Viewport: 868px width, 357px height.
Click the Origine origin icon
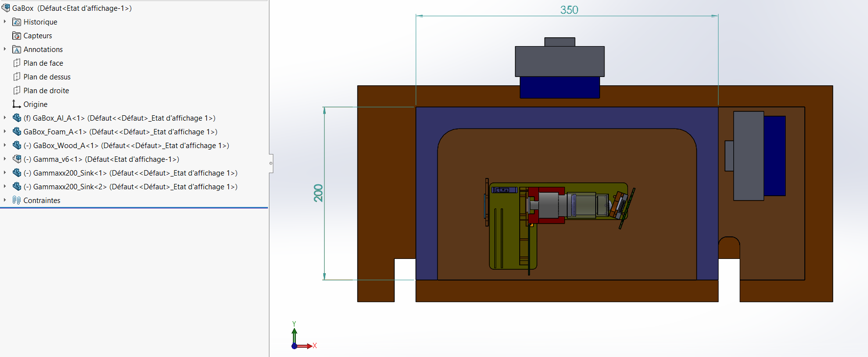(x=17, y=104)
